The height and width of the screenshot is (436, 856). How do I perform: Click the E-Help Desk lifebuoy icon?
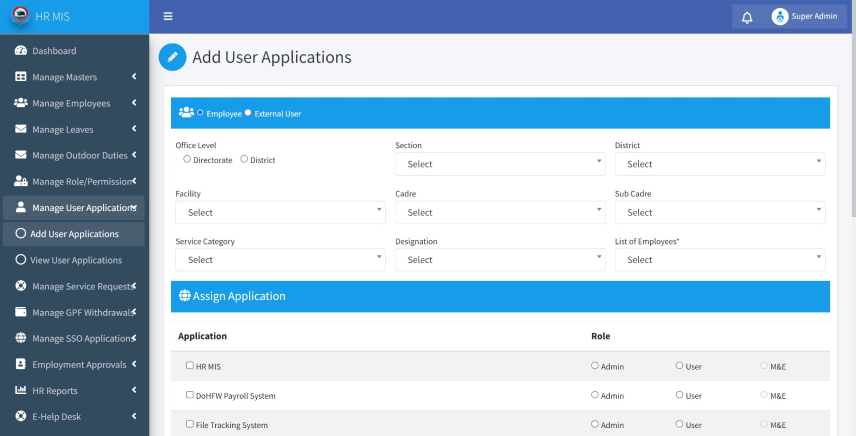(x=21, y=416)
